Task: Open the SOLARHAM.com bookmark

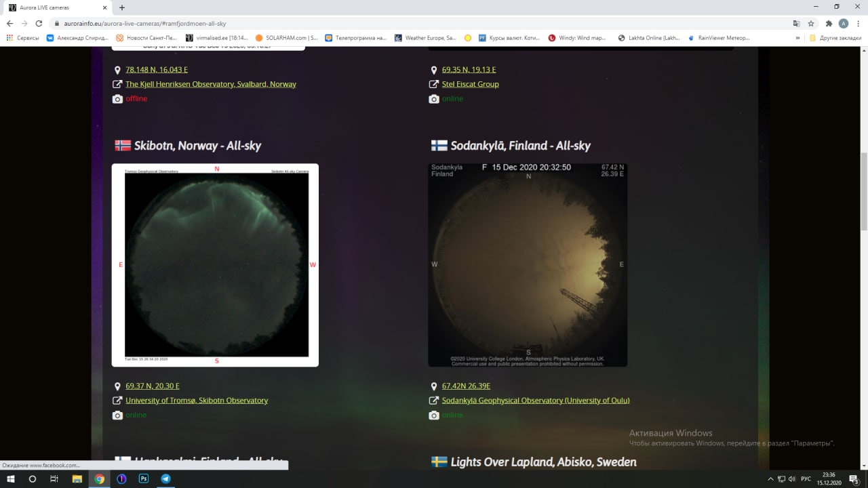Action: 287,38
